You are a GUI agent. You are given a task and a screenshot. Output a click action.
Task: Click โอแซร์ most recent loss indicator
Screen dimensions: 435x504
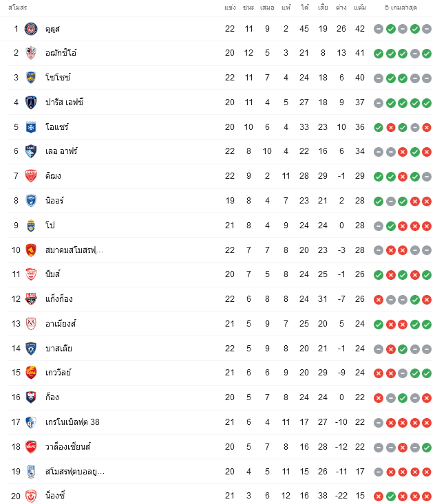[427, 127]
